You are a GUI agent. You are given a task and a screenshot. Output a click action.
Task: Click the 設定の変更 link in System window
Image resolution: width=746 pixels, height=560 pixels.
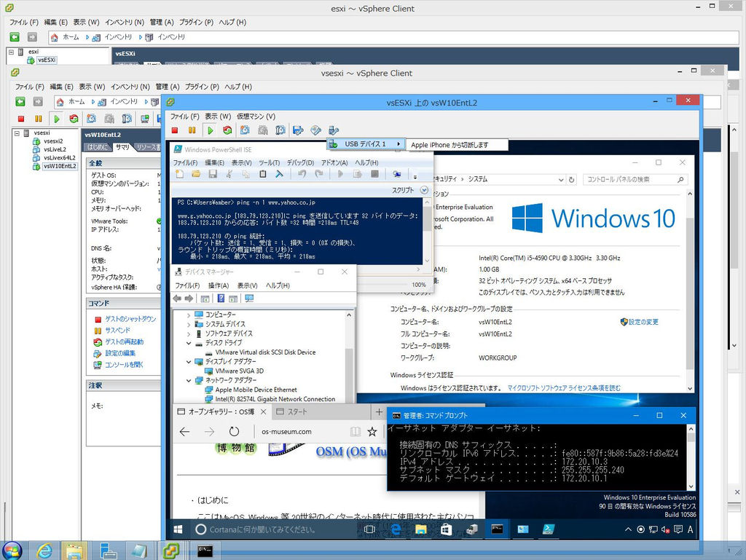coord(644,323)
